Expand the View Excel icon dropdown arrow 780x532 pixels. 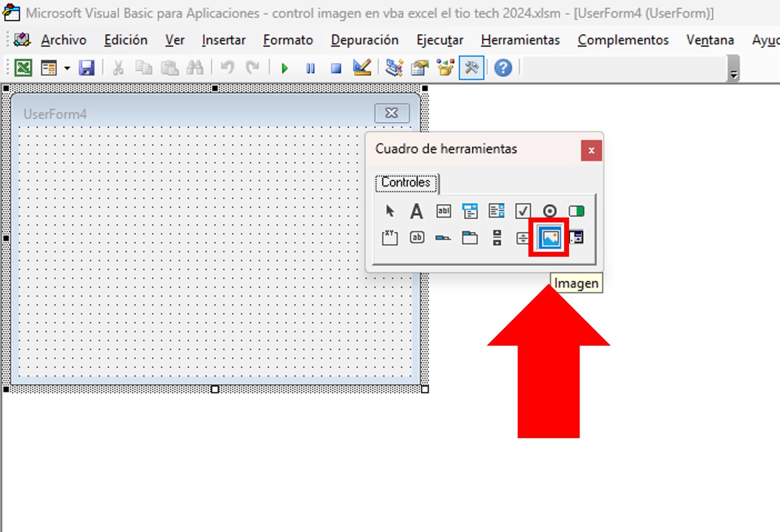tap(67, 68)
